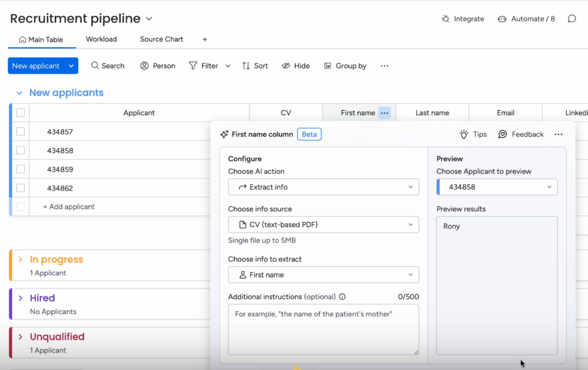Viewport: 588px width, 370px height.
Task: Open the First name column menu
Action: (385, 113)
